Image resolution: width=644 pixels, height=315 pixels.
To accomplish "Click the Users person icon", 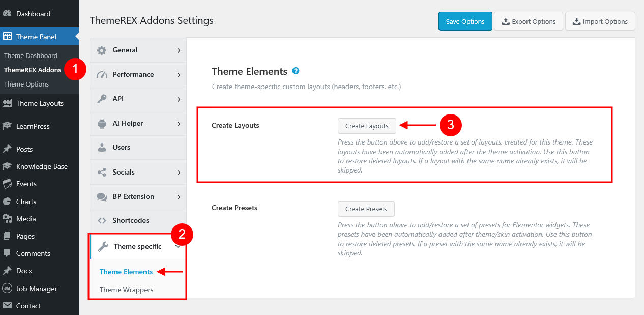I will (x=102, y=148).
